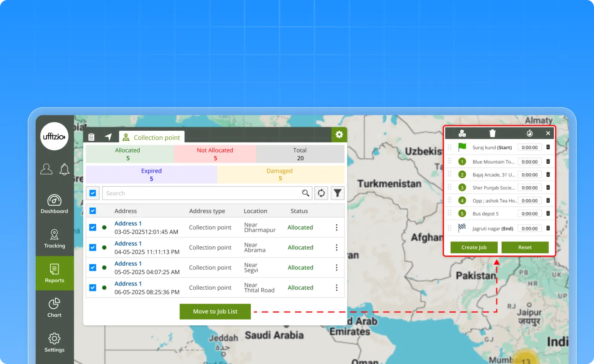Click the Create Job button
The height and width of the screenshot is (364, 594).
click(x=474, y=248)
